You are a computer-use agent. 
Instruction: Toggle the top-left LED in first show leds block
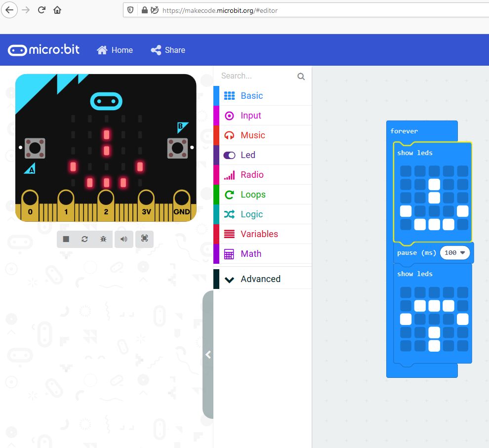point(406,171)
